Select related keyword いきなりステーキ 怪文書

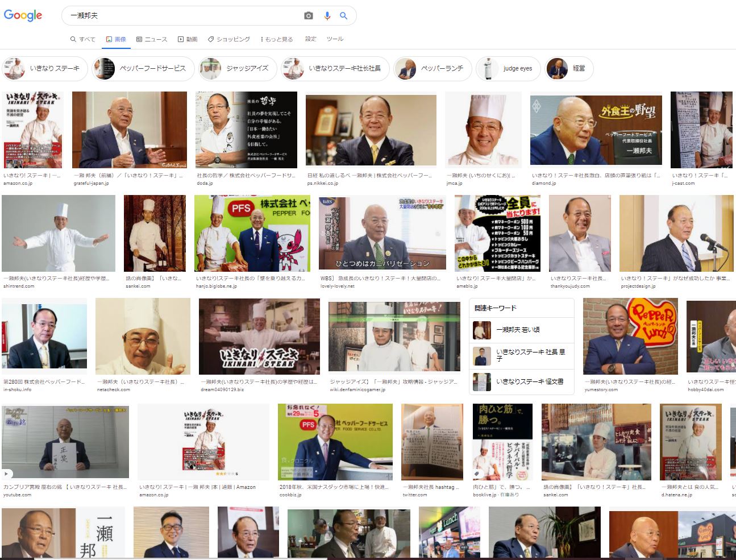[x=522, y=381]
